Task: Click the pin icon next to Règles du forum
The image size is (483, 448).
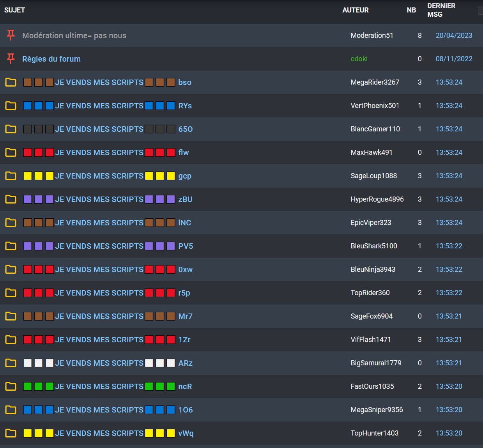Action: pyautogui.click(x=11, y=58)
